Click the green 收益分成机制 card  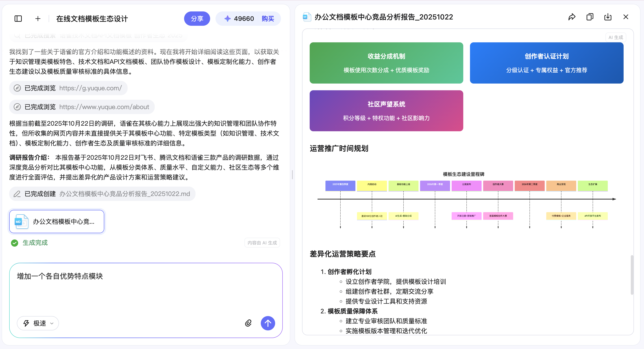click(386, 63)
